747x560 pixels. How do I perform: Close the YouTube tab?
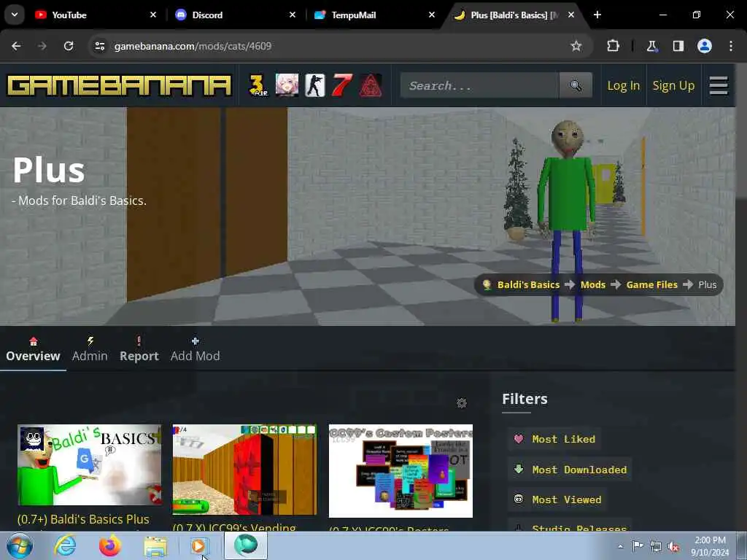[x=153, y=15]
